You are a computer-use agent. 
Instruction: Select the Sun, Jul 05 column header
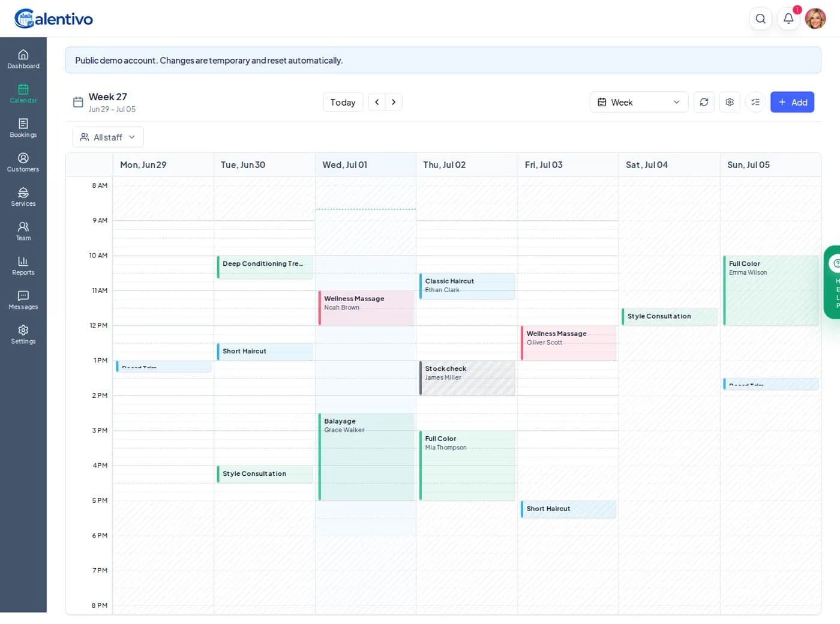(770, 164)
